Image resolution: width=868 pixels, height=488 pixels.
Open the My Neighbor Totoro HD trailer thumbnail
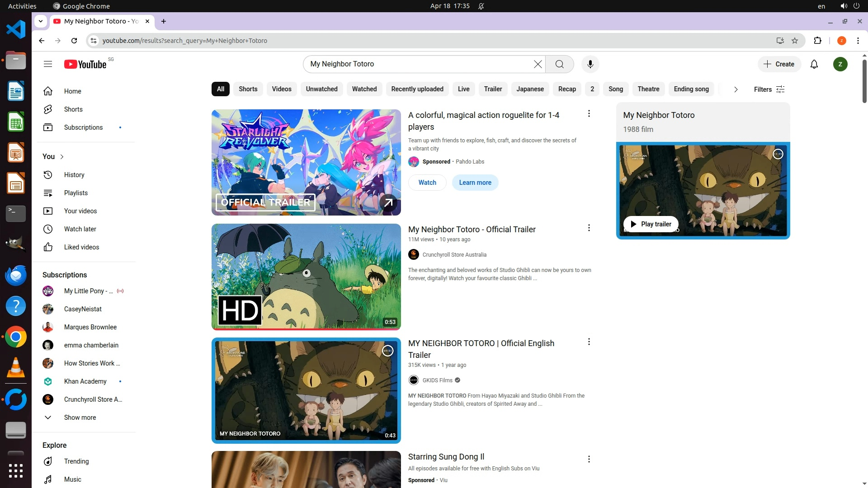pyautogui.click(x=306, y=277)
